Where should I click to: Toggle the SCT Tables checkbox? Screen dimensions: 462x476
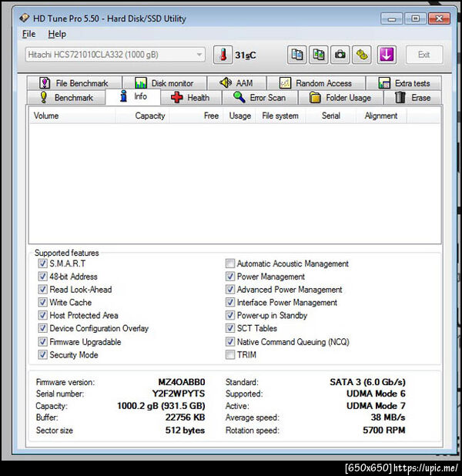(x=230, y=328)
